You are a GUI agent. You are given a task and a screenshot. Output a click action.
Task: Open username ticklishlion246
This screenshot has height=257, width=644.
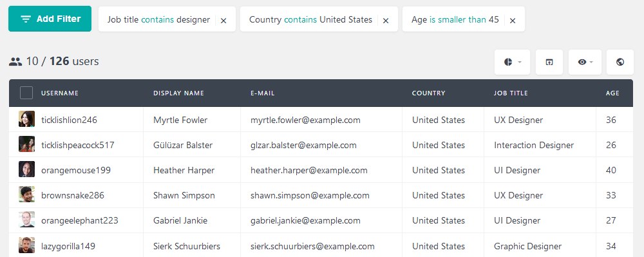(x=69, y=120)
